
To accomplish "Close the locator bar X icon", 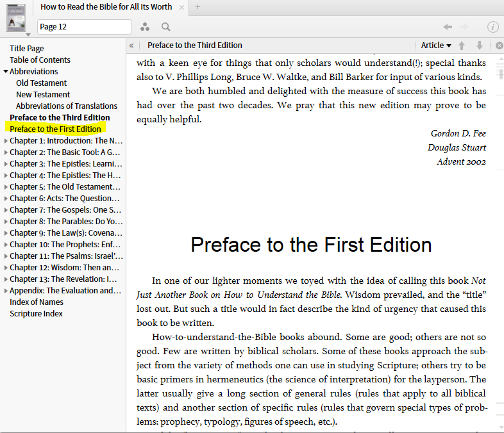I will [x=500, y=45].
